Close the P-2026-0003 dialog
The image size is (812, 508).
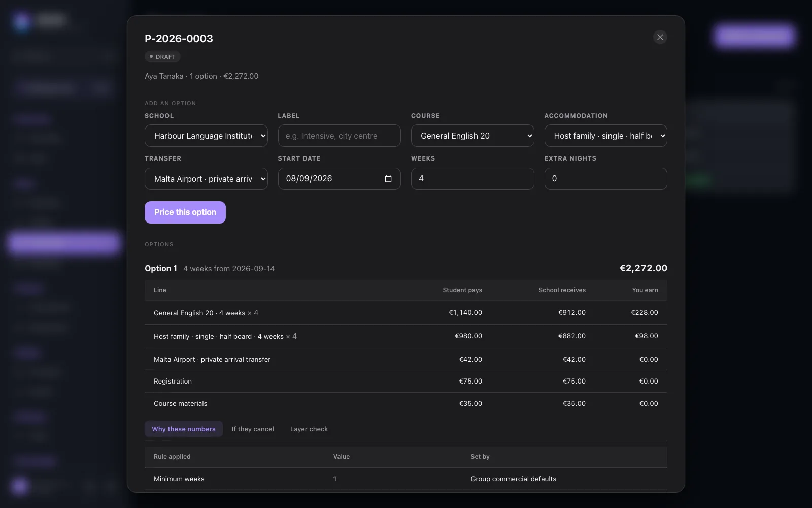coord(660,37)
